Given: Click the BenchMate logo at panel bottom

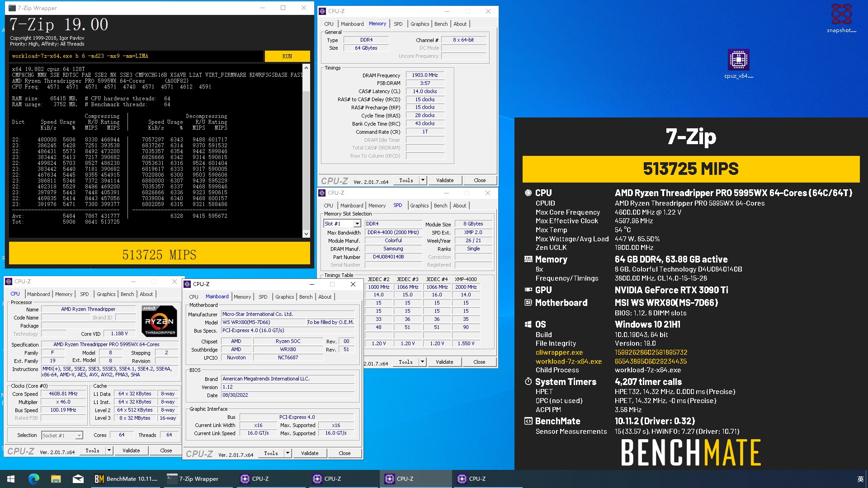Looking at the screenshot, I should click(691, 453).
